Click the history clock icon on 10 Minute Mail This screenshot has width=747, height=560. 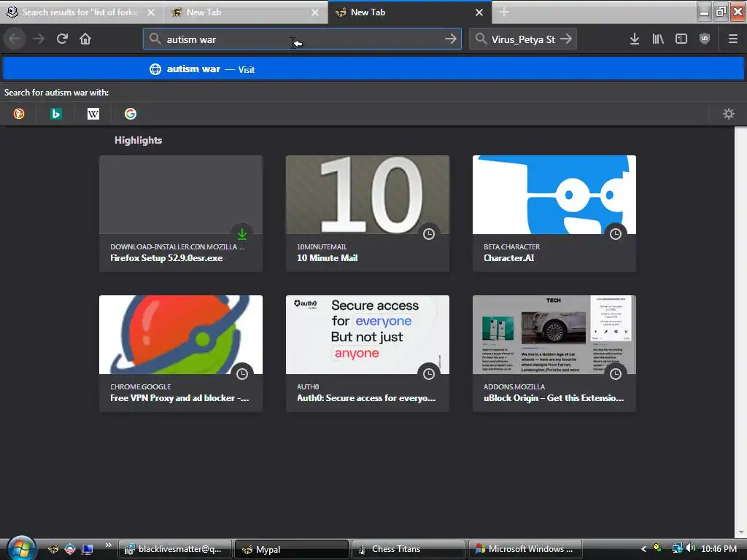click(x=429, y=234)
